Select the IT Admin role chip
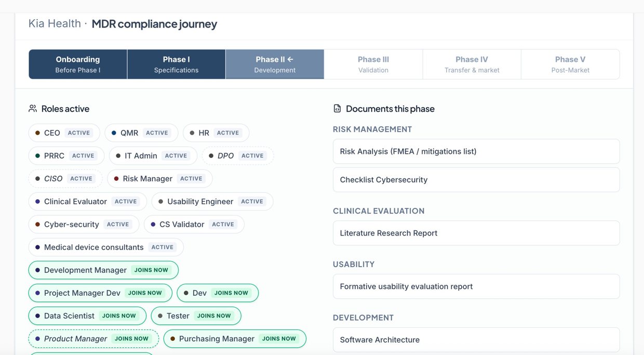Viewport: 644px width, 355px height. pos(153,155)
